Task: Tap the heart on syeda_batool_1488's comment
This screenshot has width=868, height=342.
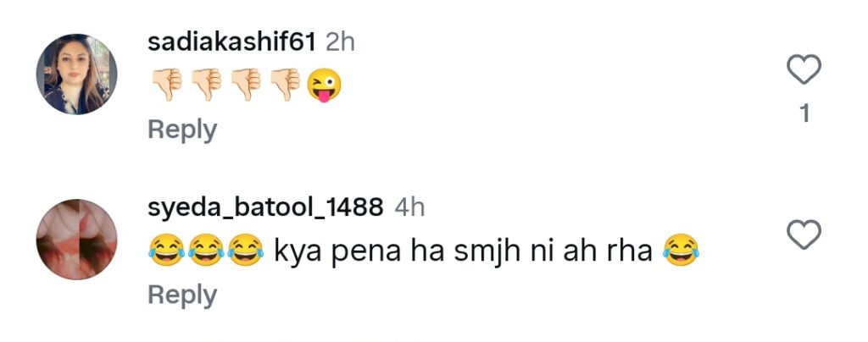Action: tap(804, 234)
